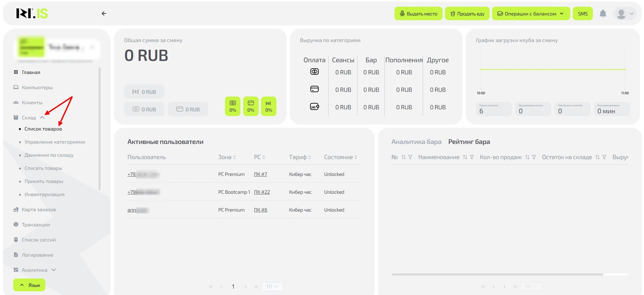Open the ПК #22 link

pos(262,192)
